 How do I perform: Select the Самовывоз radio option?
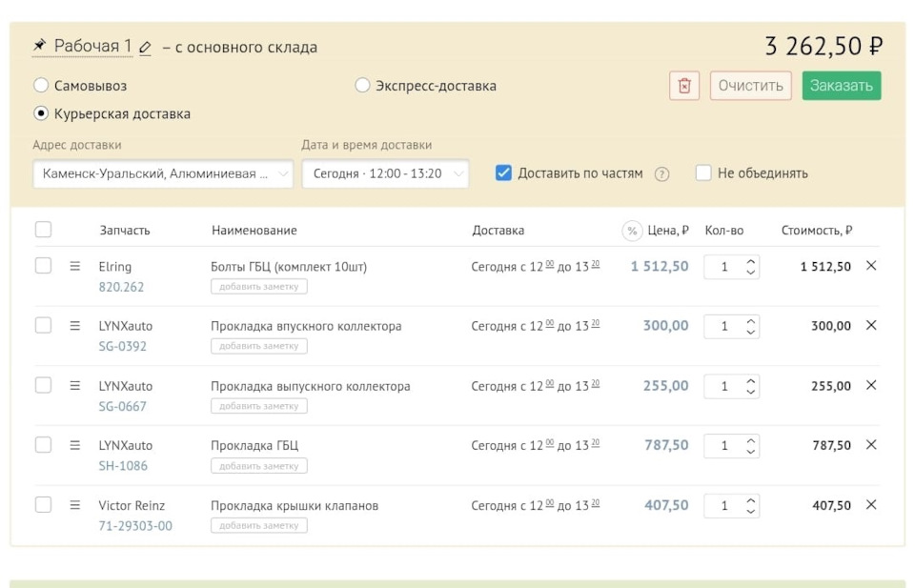[41, 86]
